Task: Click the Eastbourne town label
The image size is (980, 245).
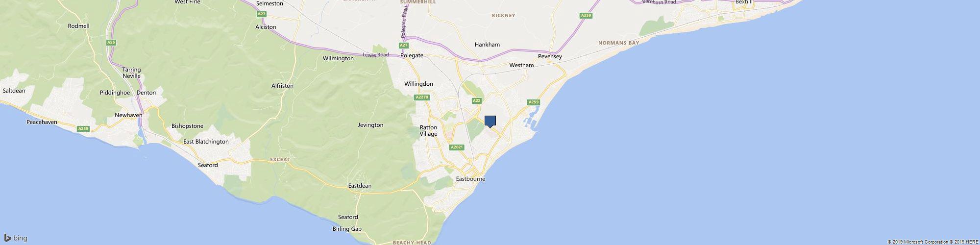Action: click(x=470, y=179)
